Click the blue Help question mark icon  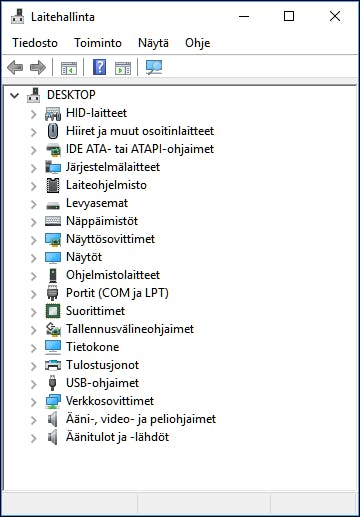99,67
